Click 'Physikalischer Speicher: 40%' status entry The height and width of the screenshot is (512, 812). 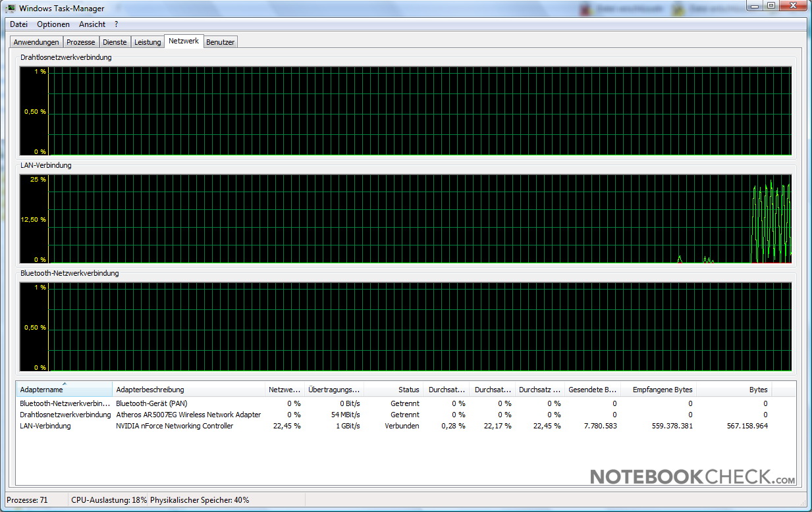pos(200,500)
